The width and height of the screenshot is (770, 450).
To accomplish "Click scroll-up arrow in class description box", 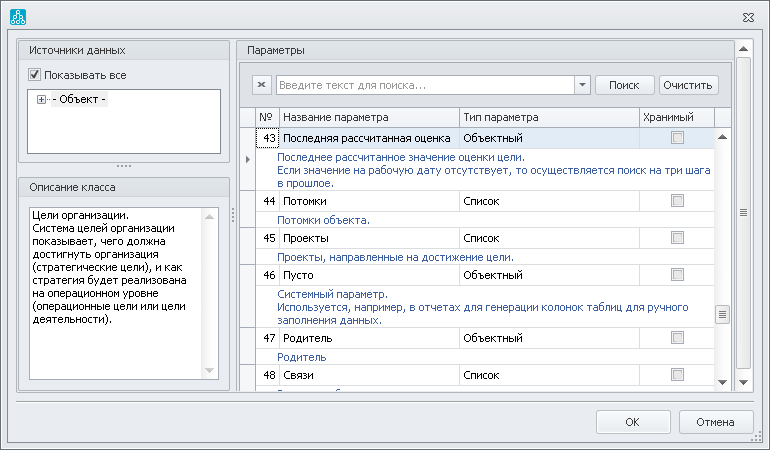I will point(210,215).
